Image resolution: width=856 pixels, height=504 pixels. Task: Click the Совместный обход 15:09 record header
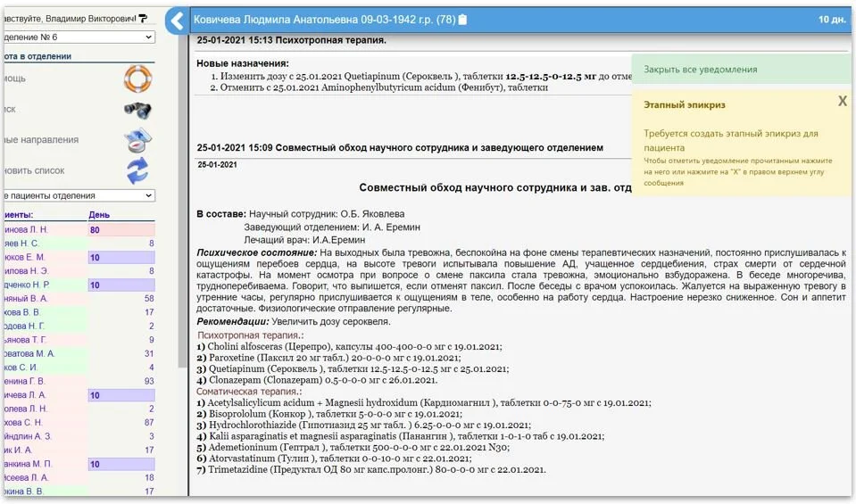point(400,148)
